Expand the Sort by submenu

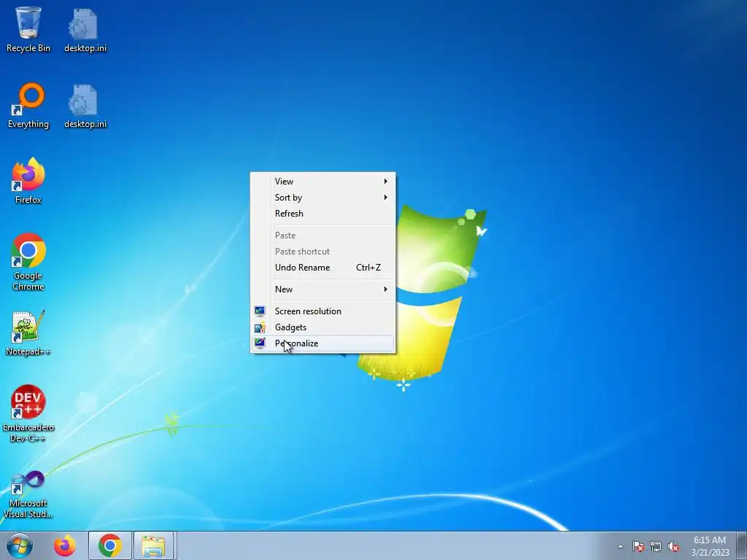[323, 198]
